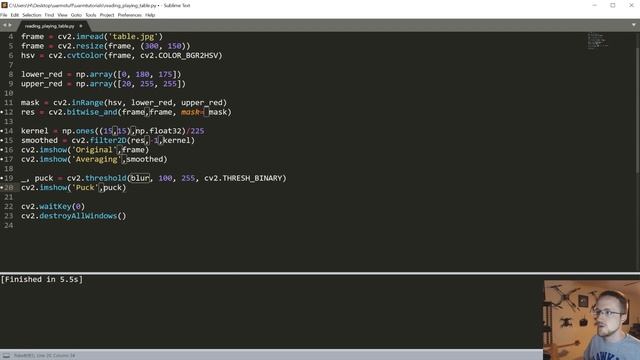Open the Project menu
The width and height of the screenshot is (640, 360).
[107, 15]
